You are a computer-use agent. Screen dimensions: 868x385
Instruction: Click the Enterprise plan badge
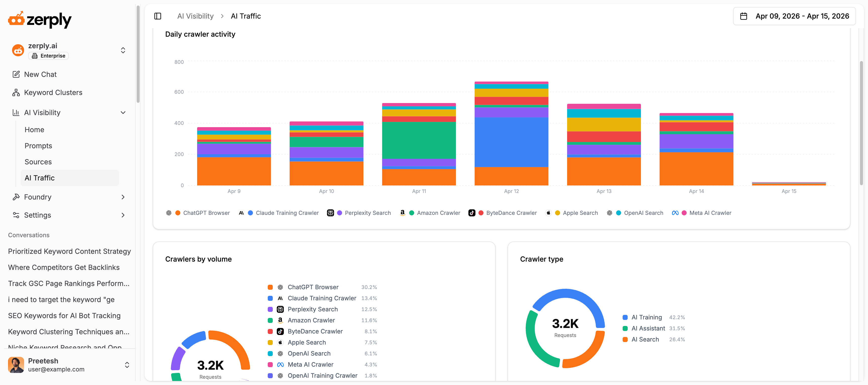pyautogui.click(x=48, y=56)
